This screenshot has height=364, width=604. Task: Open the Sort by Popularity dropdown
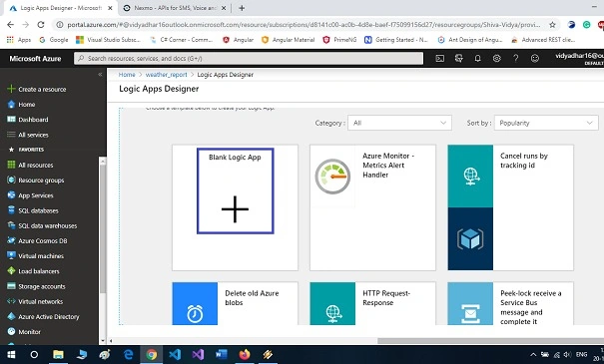click(546, 123)
